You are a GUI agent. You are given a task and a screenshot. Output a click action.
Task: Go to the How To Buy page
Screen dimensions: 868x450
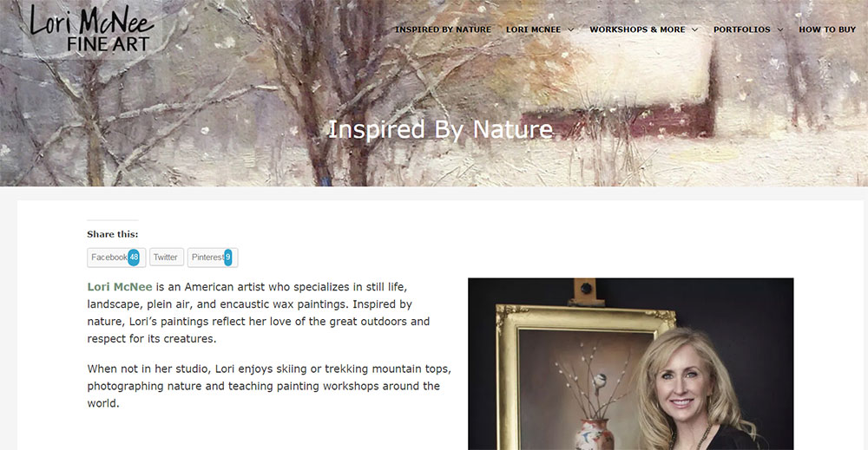click(x=827, y=29)
